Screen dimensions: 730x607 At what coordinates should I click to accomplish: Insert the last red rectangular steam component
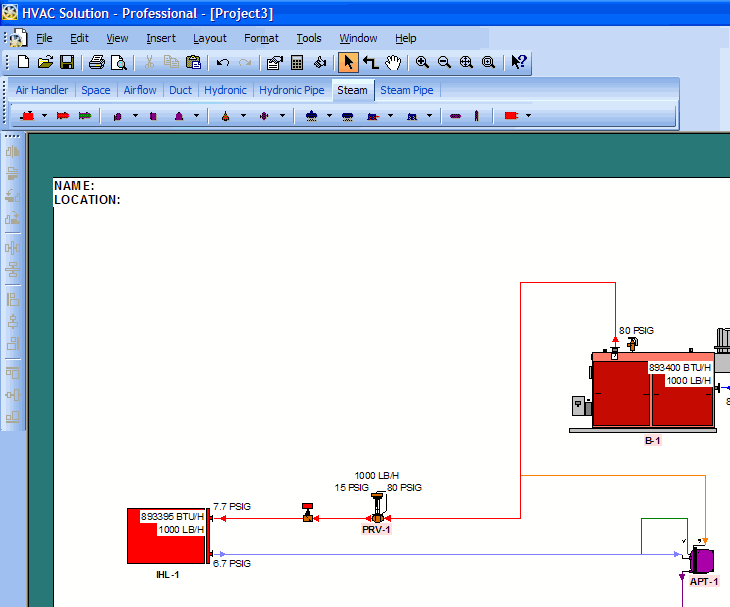tap(511, 115)
